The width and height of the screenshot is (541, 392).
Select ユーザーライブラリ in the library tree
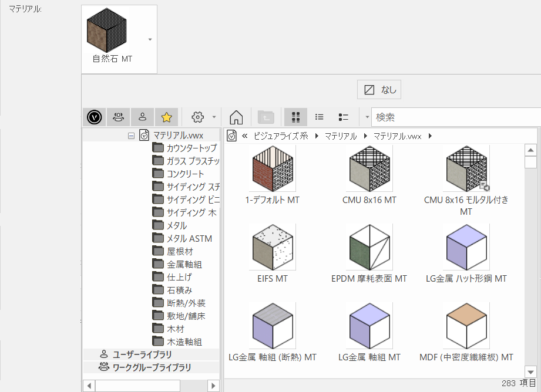[143, 354]
